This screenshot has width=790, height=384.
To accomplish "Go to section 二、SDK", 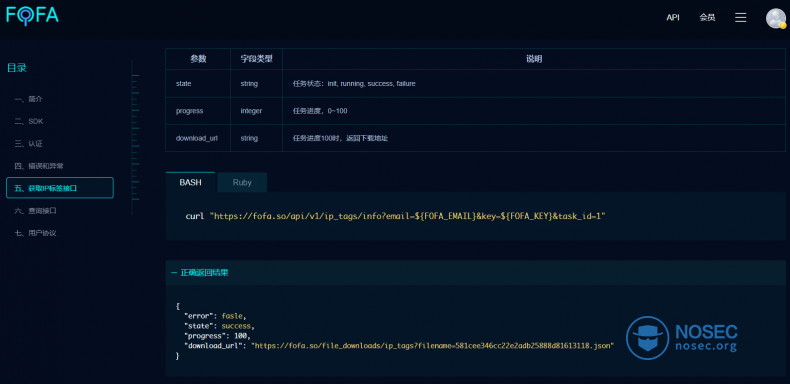I will pyautogui.click(x=29, y=121).
